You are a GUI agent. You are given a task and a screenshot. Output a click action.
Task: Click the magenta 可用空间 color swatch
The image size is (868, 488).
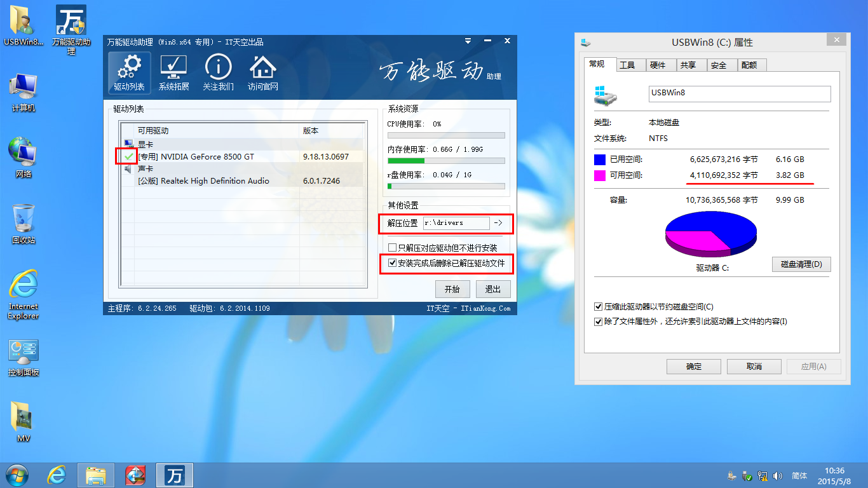[600, 175]
